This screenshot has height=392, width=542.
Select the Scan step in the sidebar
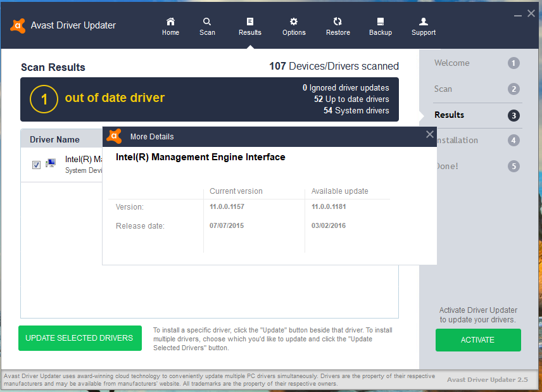(x=443, y=89)
